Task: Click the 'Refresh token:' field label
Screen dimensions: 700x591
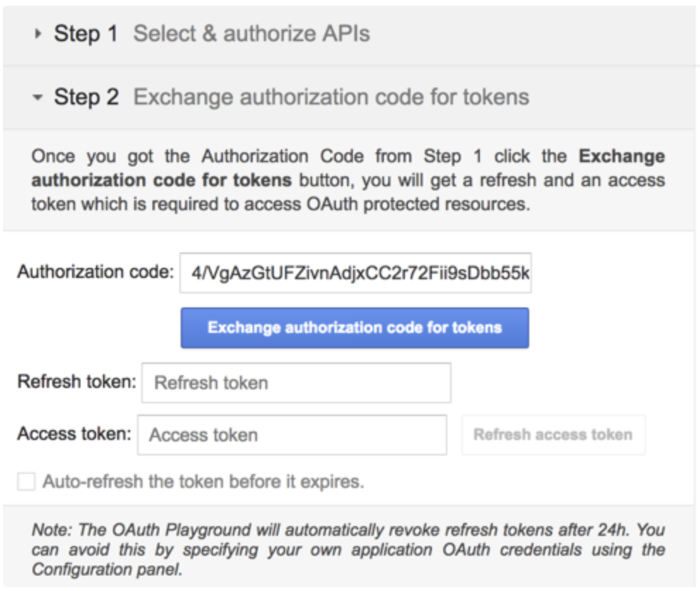Action: click(76, 382)
